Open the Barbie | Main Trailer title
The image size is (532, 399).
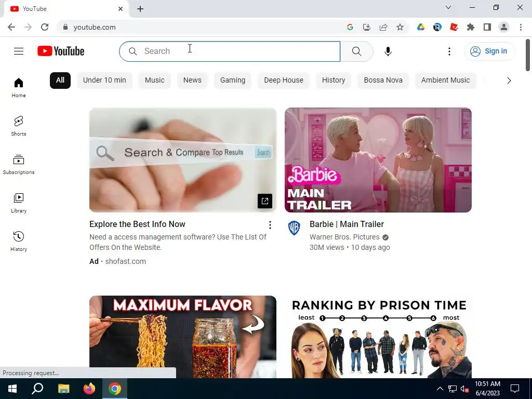[347, 224]
